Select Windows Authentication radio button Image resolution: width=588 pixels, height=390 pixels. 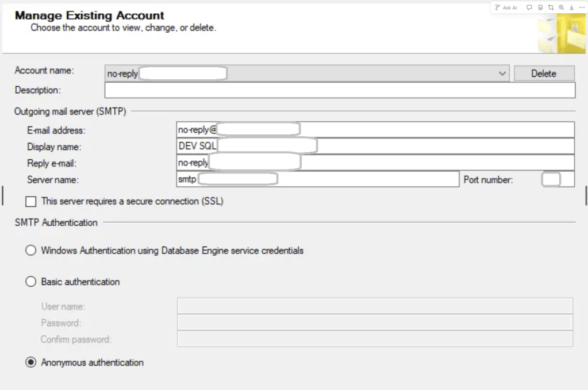click(x=31, y=250)
